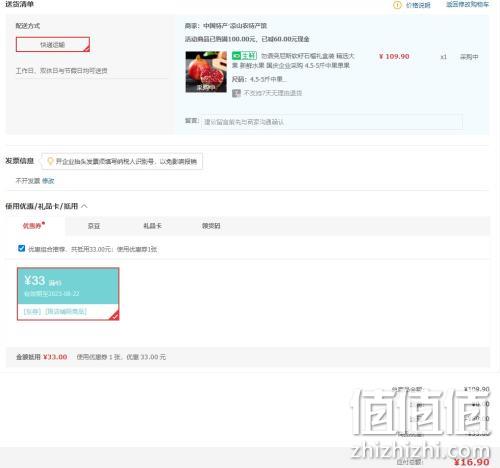Screen dimensions: 500x468
Task: Switch to the 京豆 tab
Action: (94, 226)
